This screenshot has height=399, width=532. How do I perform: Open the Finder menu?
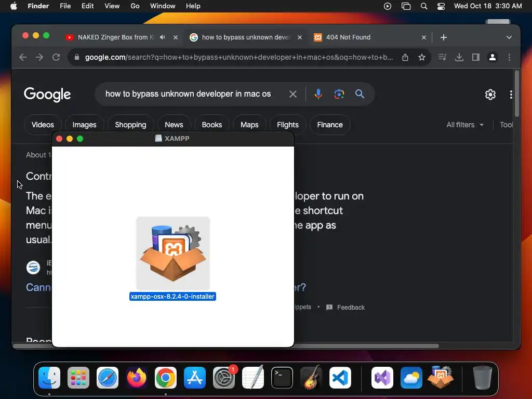[x=38, y=6]
